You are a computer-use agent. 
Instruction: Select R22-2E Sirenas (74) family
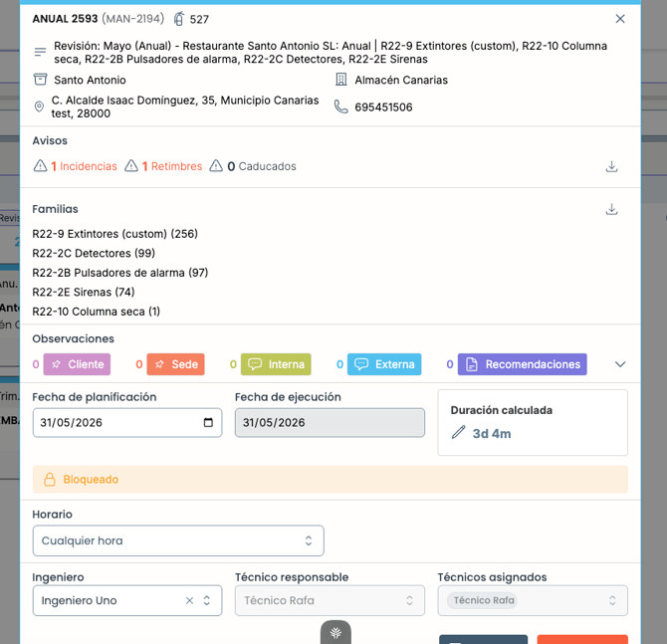pyautogui.click(x=84, y=293)
